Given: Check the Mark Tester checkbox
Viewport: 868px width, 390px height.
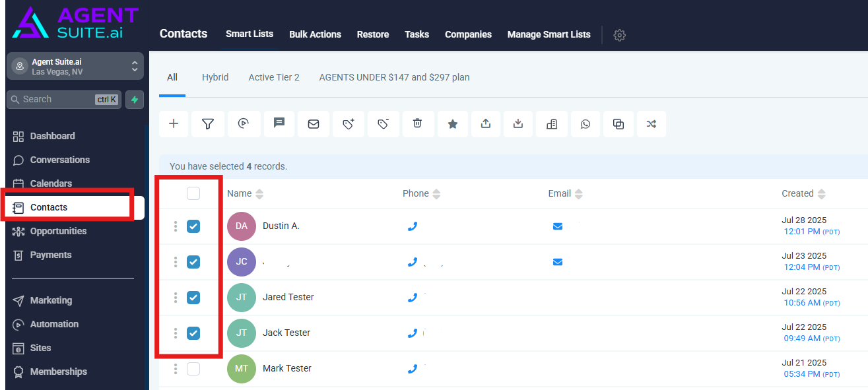Looking at the screenshot, I should click(x=193, y=369).
